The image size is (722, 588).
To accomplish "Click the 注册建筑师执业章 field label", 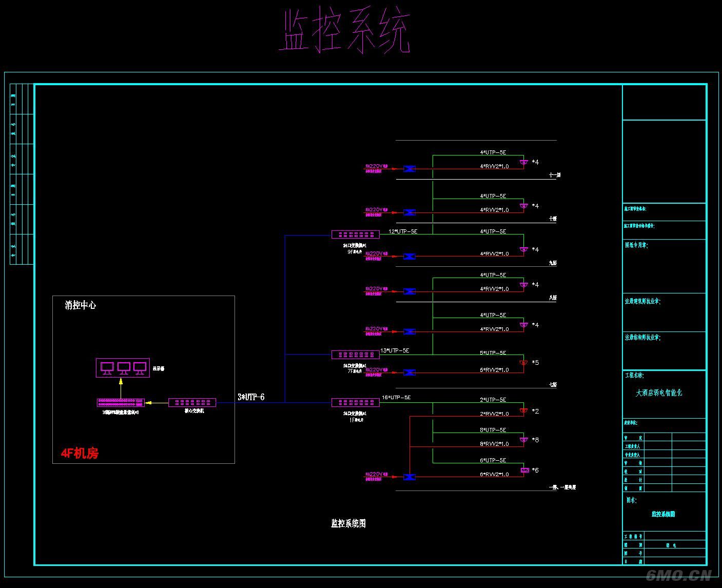I will click(642, 301).
